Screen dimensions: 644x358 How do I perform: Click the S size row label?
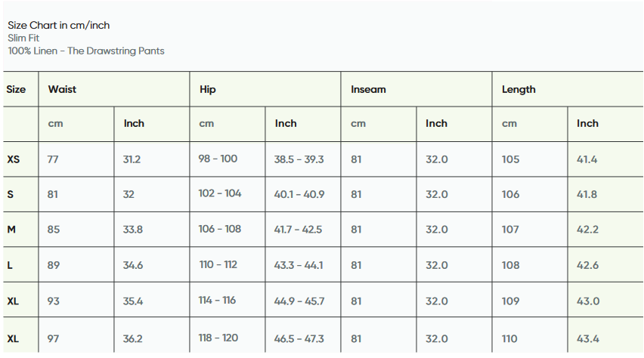click(11, 194)
